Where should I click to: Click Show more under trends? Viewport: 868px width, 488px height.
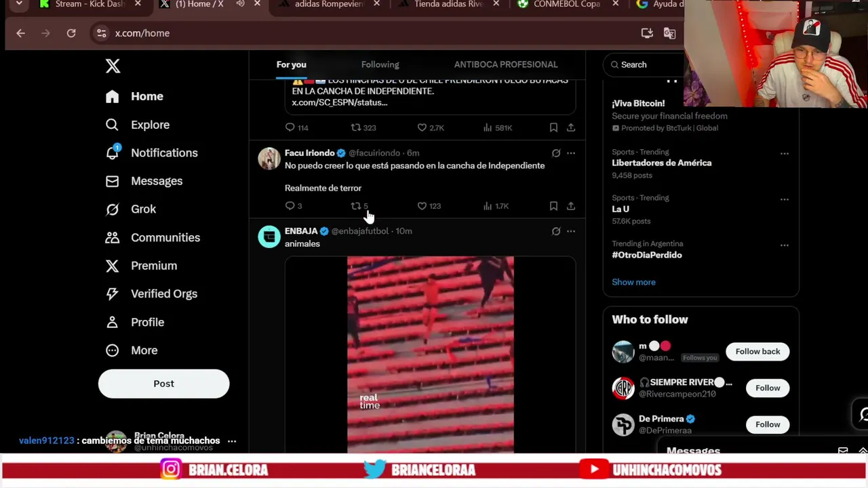[633, 282]
